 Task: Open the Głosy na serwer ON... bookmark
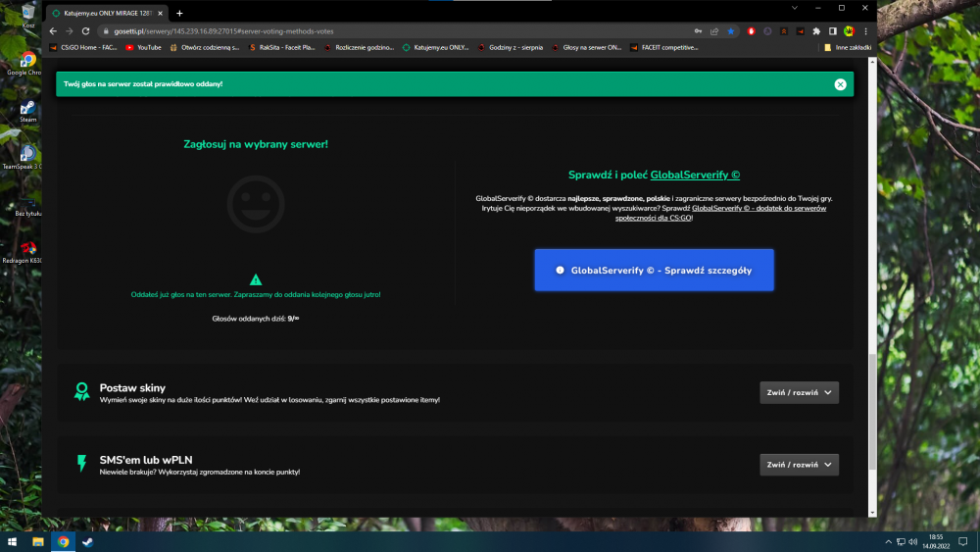[587, 47]
